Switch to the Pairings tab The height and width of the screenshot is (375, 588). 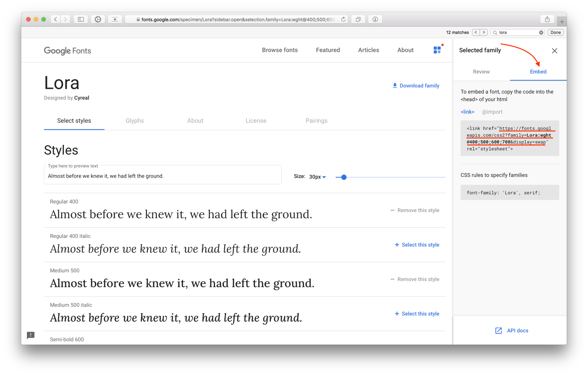[x=316, y=121]
